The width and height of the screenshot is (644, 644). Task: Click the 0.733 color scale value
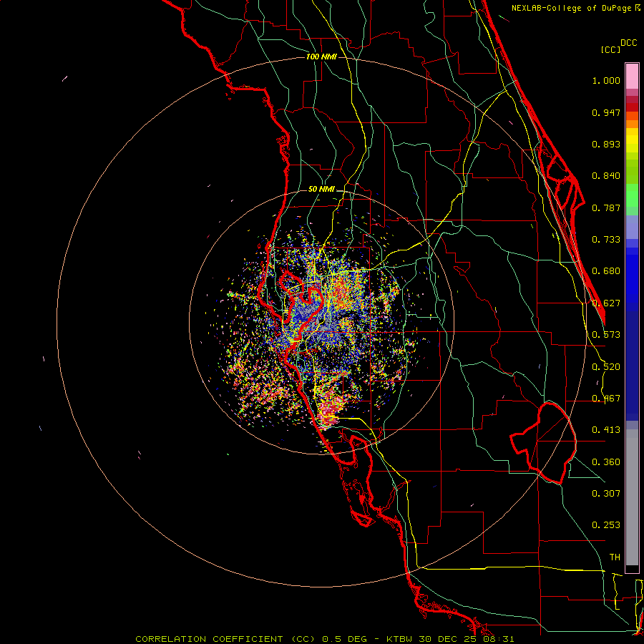click(606, 240)
